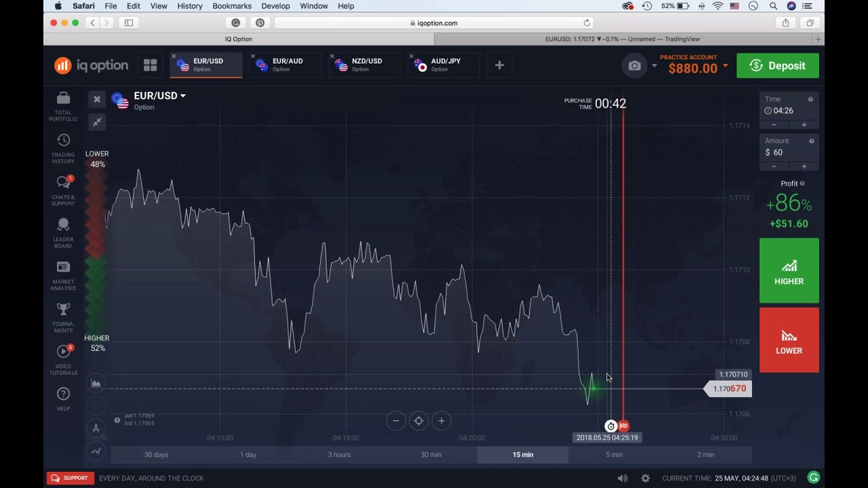Open chart type area icon
Screen dimensions: 868x488
(96, 383)
